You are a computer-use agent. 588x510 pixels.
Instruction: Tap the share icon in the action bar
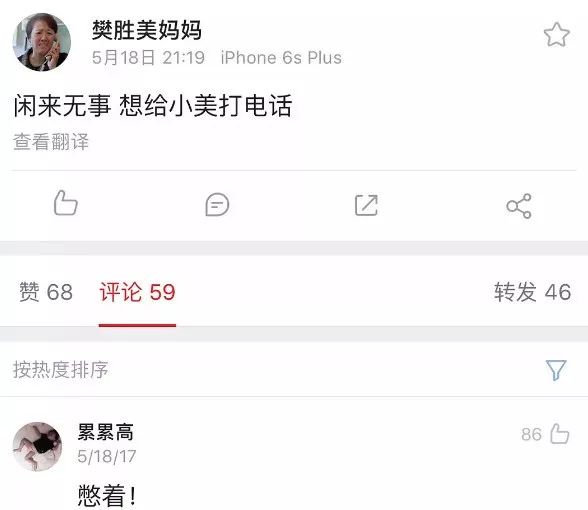[x=519, y=206]
